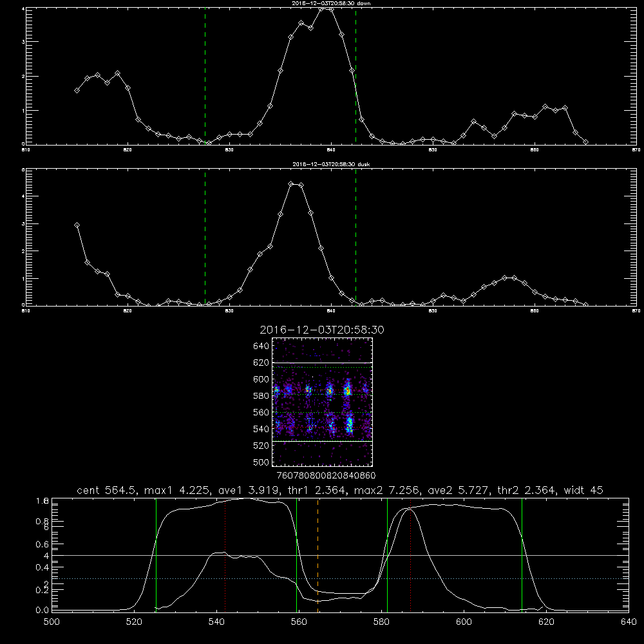Click the left green dashed line in dawn plot
644x644 pixels.
pyautogui.click(x=205, y=76)
